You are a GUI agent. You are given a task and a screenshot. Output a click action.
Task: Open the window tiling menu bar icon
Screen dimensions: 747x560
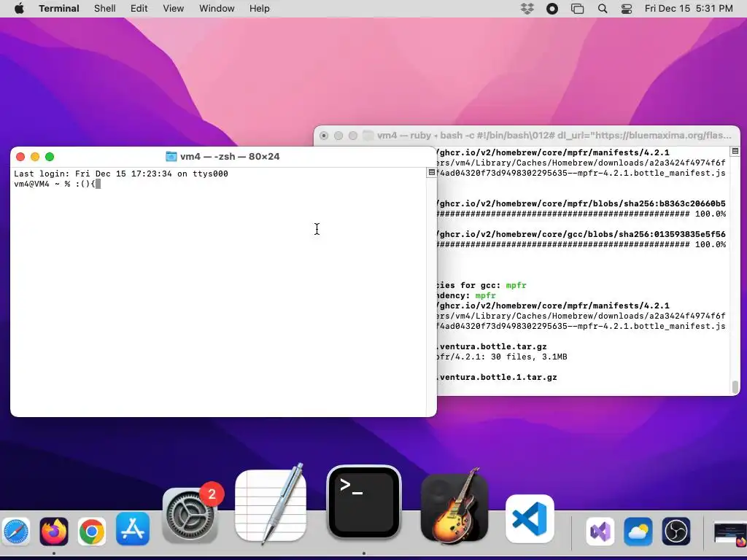click(x=578, y=9)
